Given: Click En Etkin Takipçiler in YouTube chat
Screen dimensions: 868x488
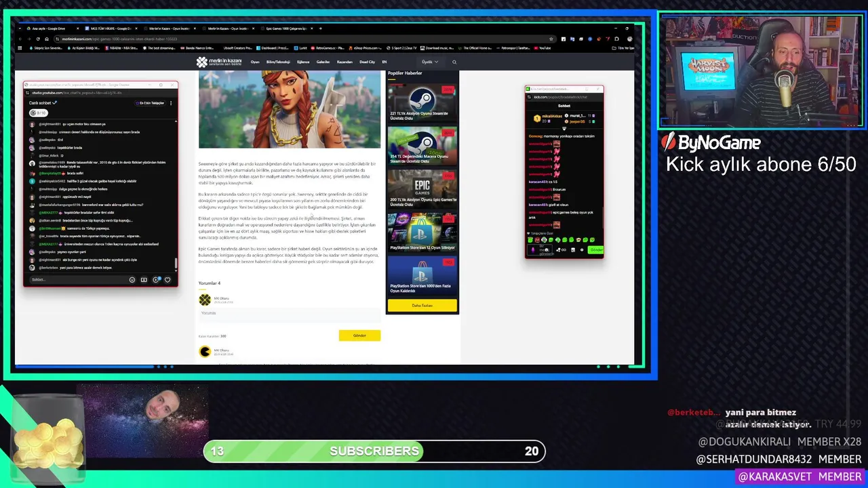Looking at the screenshot, I should click(151, 103).
